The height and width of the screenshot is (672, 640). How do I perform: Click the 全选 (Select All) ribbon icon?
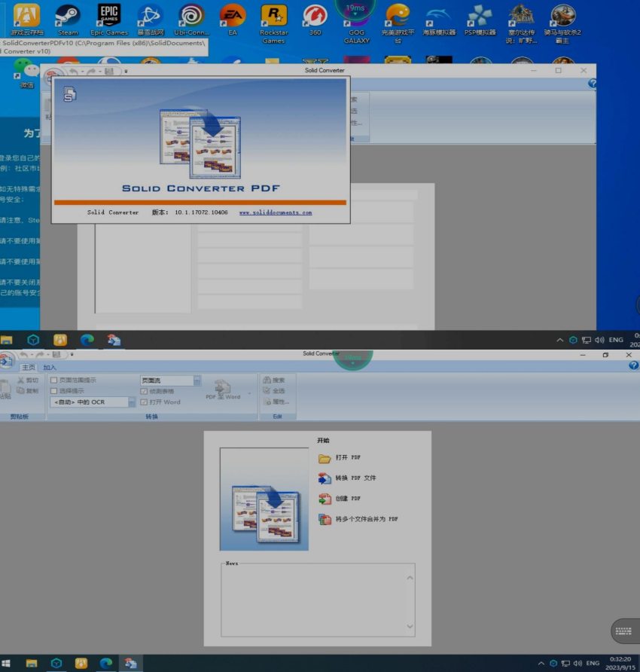tap(274, 390)
